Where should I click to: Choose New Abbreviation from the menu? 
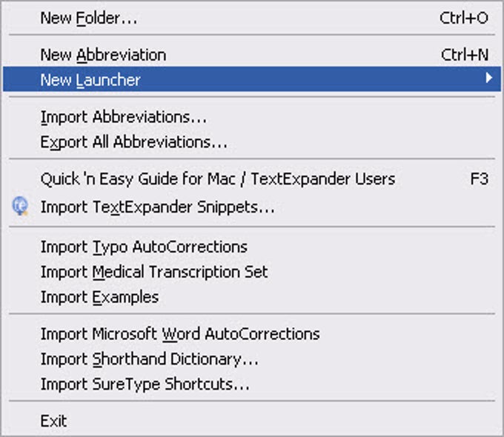click(x=103, y=55)
